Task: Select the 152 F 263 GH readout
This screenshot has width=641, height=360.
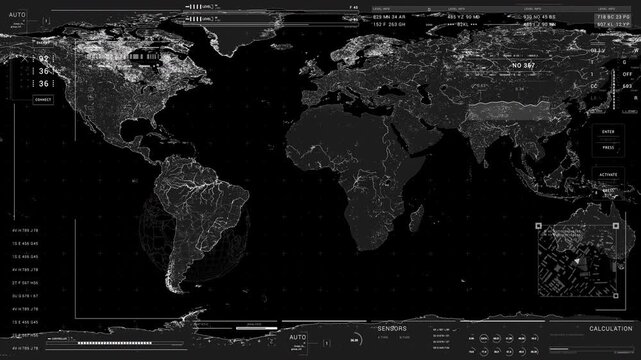Action: [x=389, y=25]
